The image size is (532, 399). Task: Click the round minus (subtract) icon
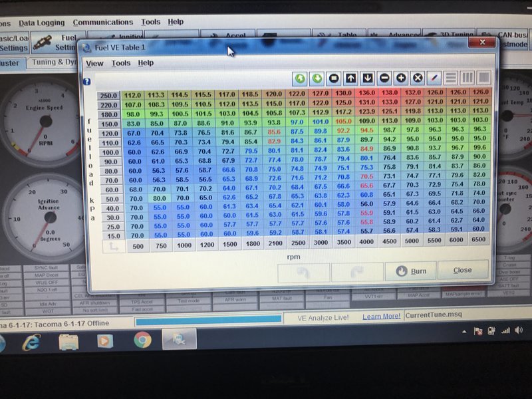point(384,78)
